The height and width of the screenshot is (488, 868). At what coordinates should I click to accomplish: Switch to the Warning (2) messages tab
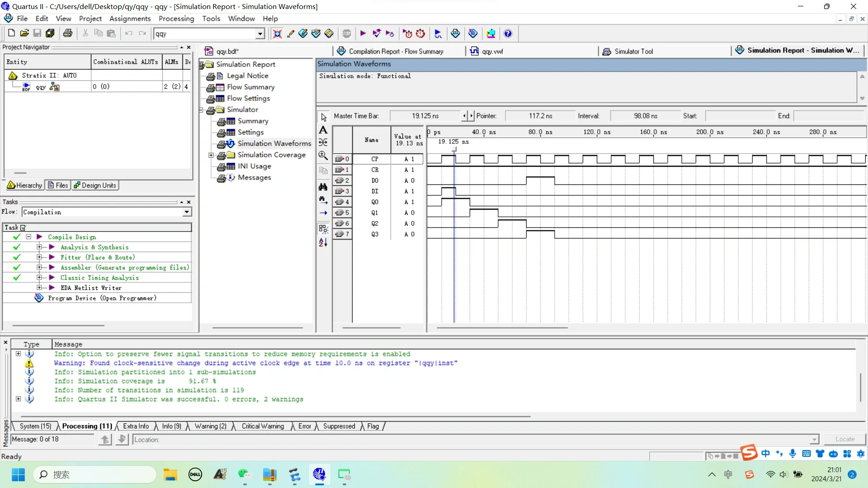click(210, 426)
